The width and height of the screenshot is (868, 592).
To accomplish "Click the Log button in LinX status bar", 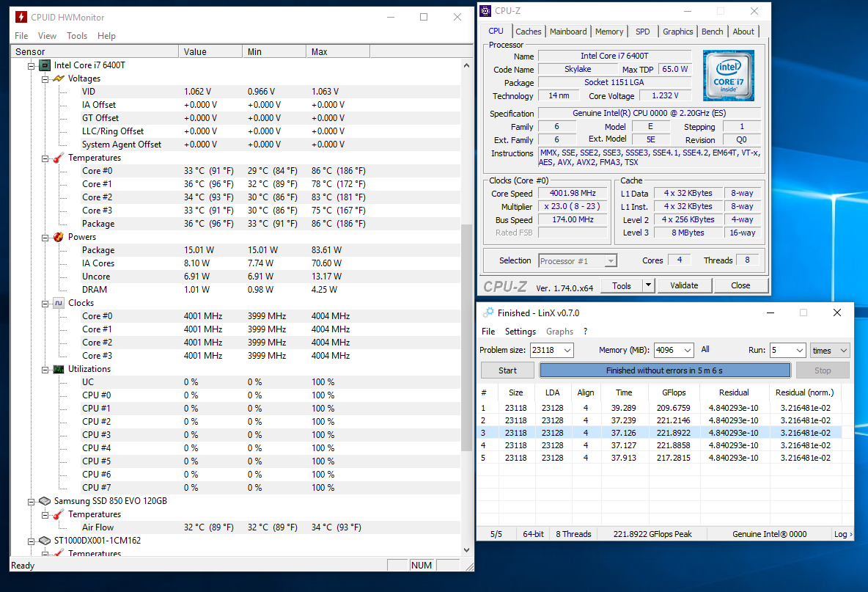I will click(x=842, y=534).
